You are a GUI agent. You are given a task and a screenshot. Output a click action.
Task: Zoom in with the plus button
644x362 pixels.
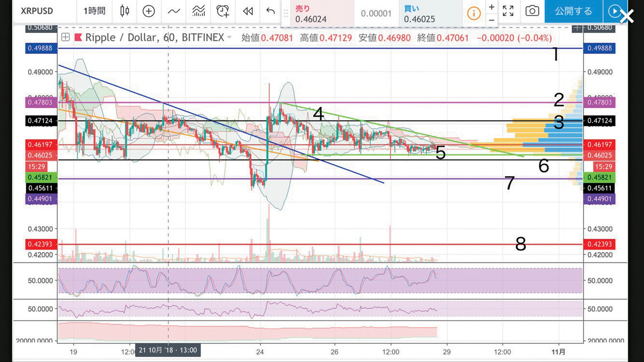point(492,7)
